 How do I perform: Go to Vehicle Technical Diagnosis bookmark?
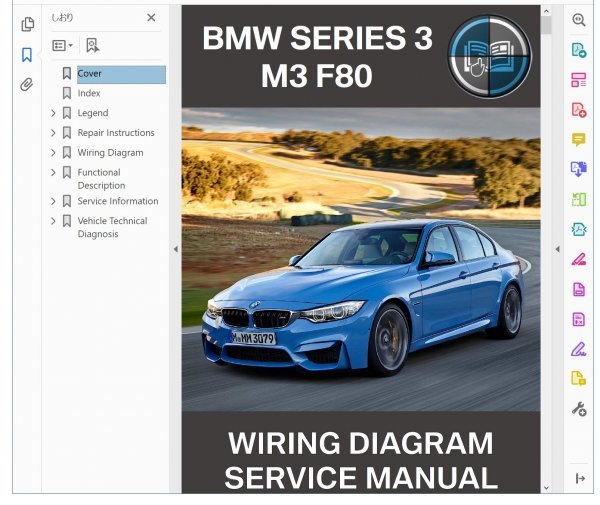pyautogui.click(x=112, y=227)
